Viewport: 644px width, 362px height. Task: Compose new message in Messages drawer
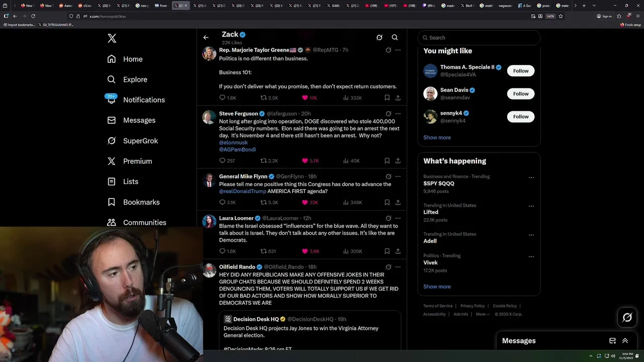(x=612, y=341)
